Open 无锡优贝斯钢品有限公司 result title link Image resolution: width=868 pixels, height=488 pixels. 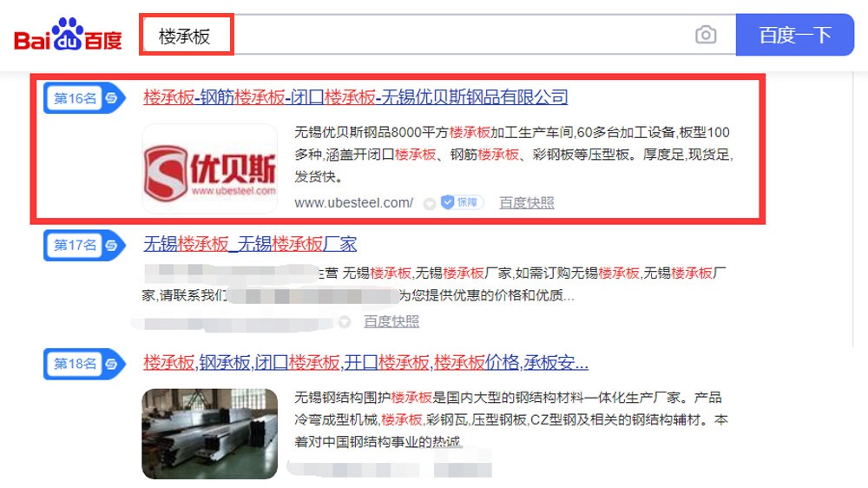355,97
